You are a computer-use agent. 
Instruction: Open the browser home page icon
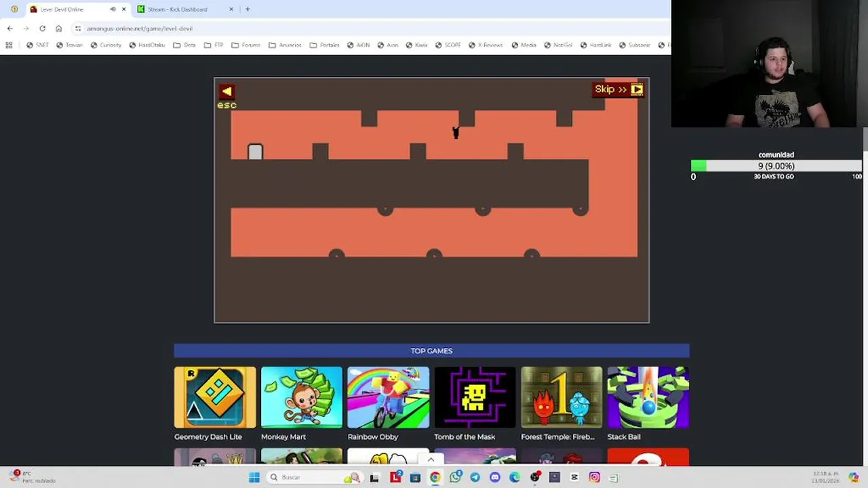click(59, 28)
